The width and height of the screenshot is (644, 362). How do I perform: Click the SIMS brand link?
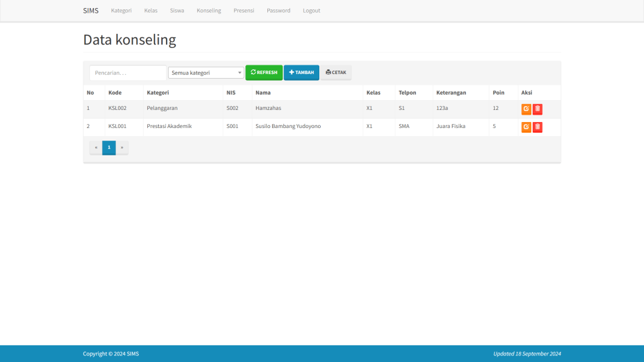(91, 11)
